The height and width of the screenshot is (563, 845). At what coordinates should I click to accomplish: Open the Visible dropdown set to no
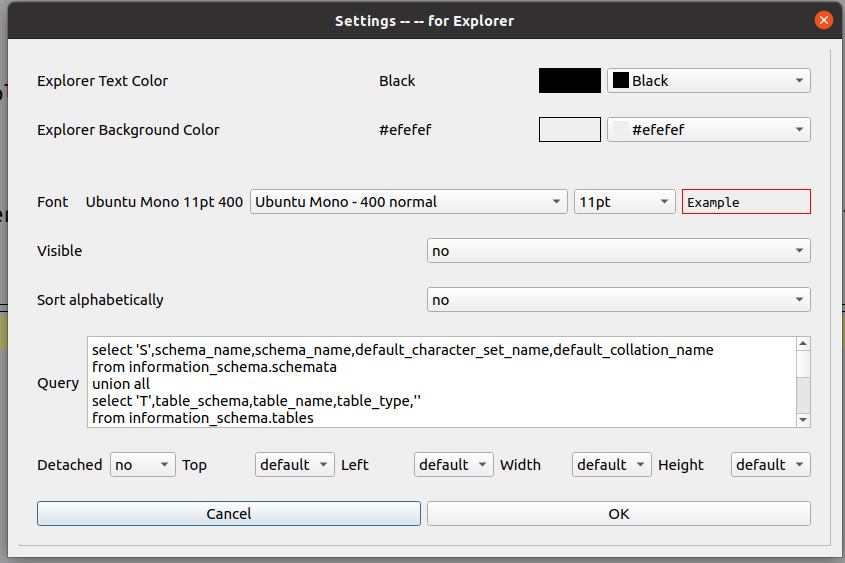coord(619,251)
